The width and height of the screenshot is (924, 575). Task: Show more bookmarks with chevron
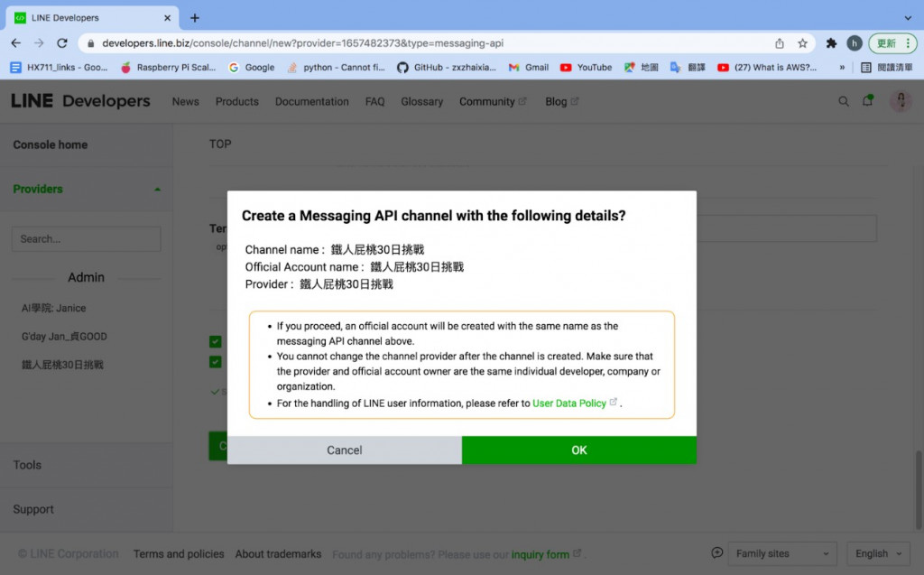[x=842, y=67]
